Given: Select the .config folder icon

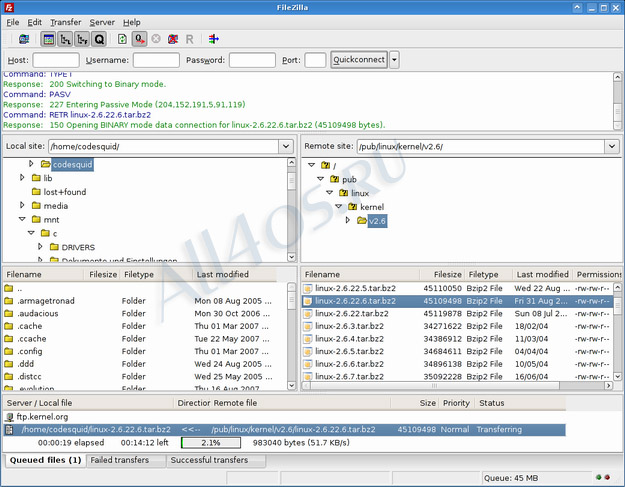Looking at the screenshot, I should (9, 351).
